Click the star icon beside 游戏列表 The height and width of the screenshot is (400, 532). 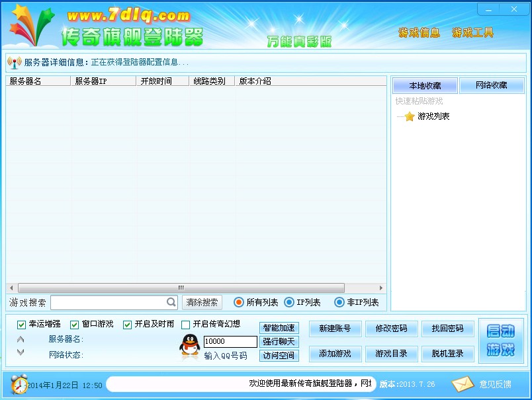(410, 116)
